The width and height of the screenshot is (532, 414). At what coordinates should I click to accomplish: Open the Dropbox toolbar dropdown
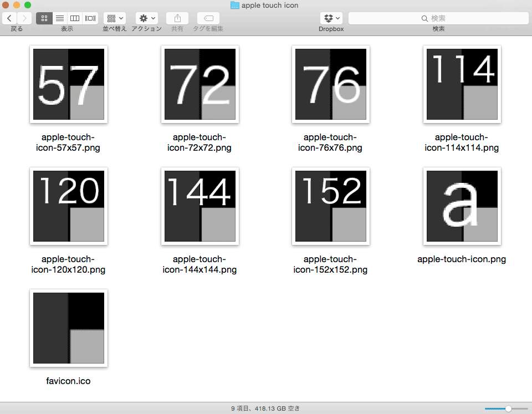(x=331, y=18)
